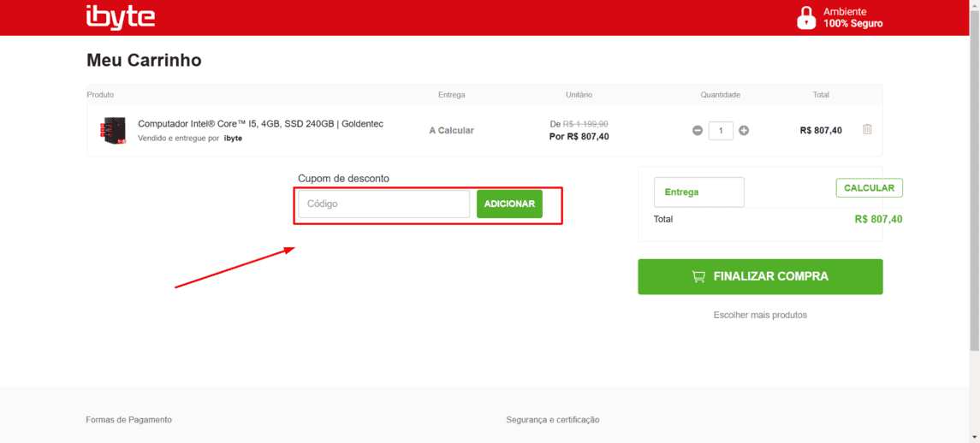This screenshot has width=980, height=443.
Task: Click the 'Meu Carrinho' heading
Action: (144, 61)
